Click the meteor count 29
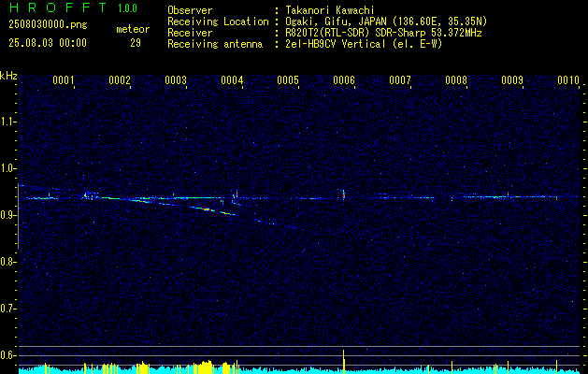Screen dimensions: 588x374 click(136, 43)
